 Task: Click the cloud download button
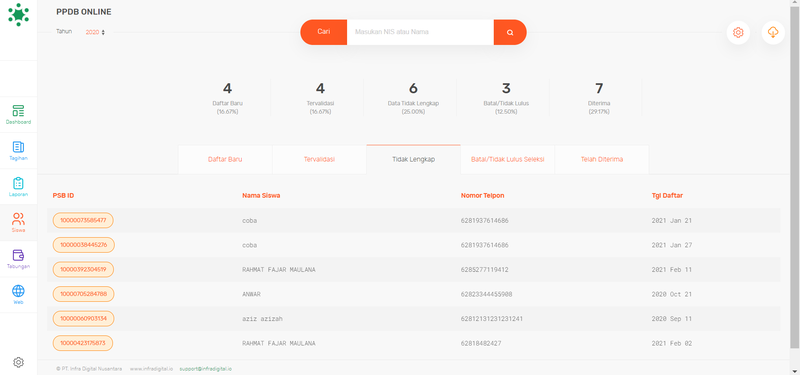click(x=773, y=33)
